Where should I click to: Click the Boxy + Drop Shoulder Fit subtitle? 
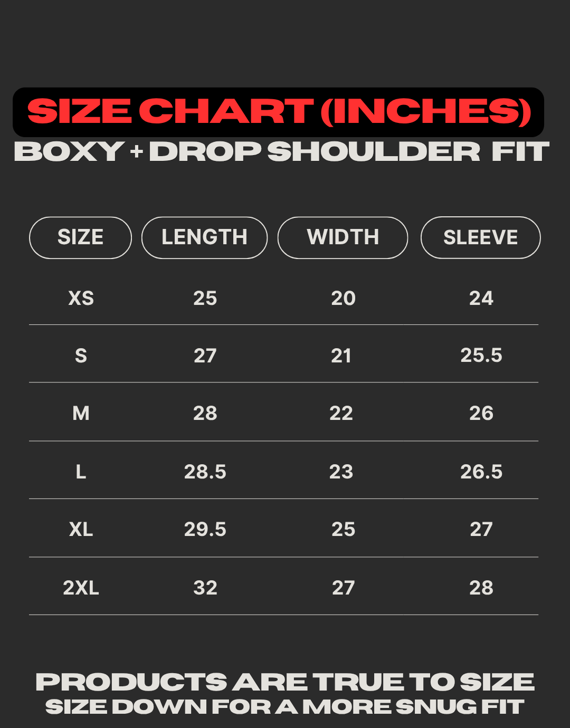click(x=282, y=152)
